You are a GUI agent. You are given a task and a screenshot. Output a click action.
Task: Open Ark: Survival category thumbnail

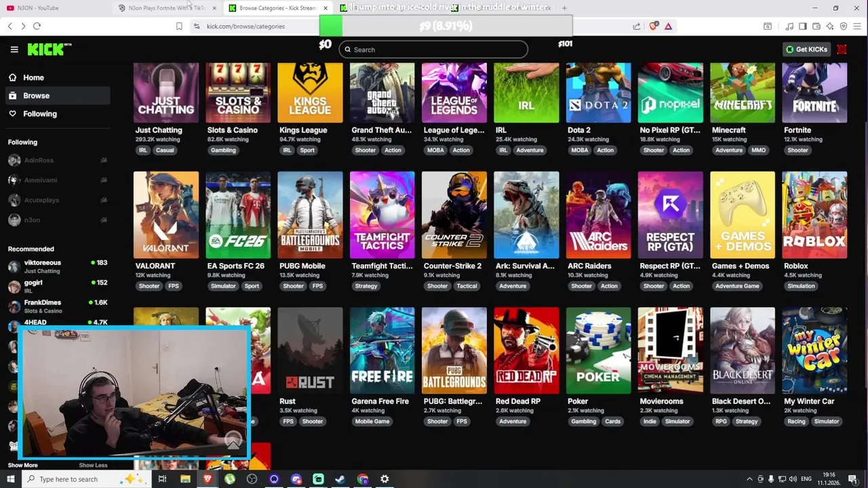(526, 215)
